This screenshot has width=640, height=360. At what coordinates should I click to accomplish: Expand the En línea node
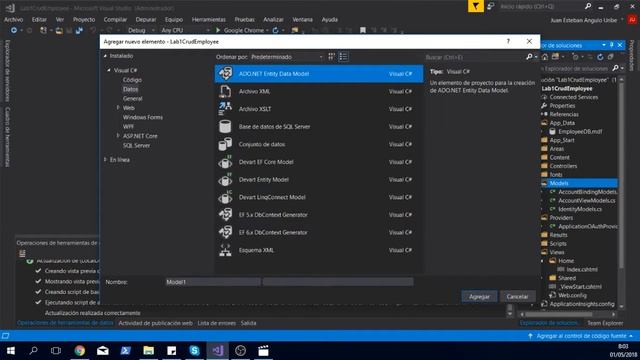(105, 159)
